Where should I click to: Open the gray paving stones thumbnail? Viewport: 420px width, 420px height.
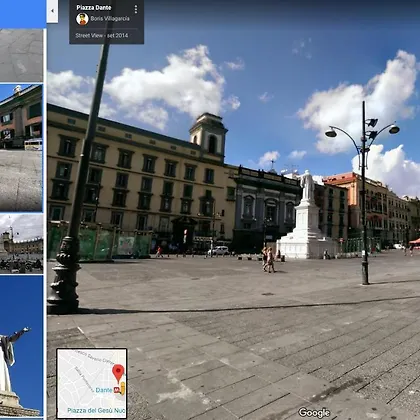pos(21,181)
